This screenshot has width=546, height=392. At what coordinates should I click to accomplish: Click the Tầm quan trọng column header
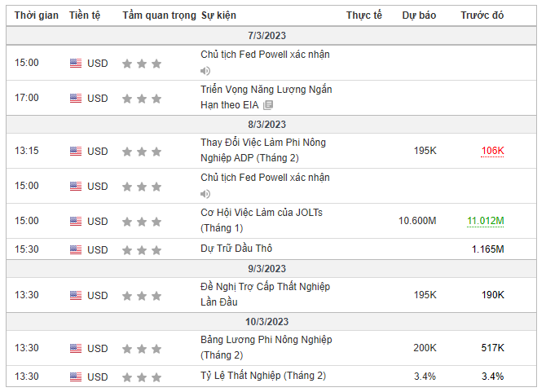(x=159, y=15)
